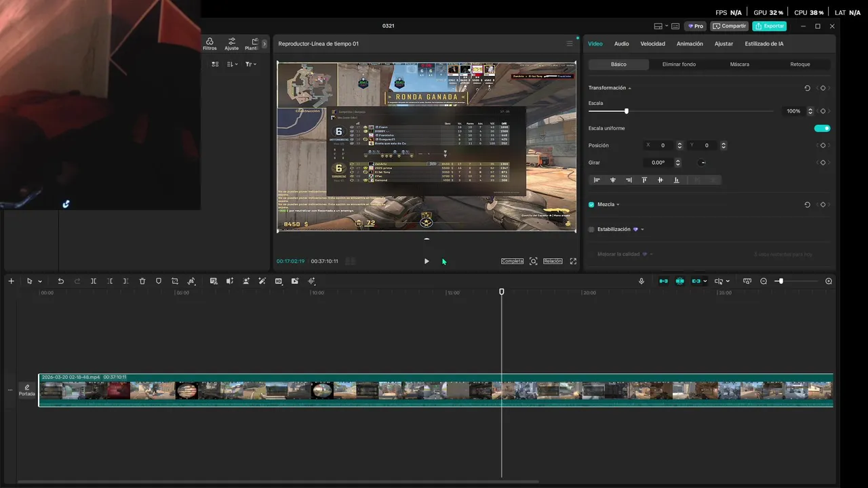Align clip to the bottom edge
This screenshot has height=488, width=868.
[x=676, y=180]
